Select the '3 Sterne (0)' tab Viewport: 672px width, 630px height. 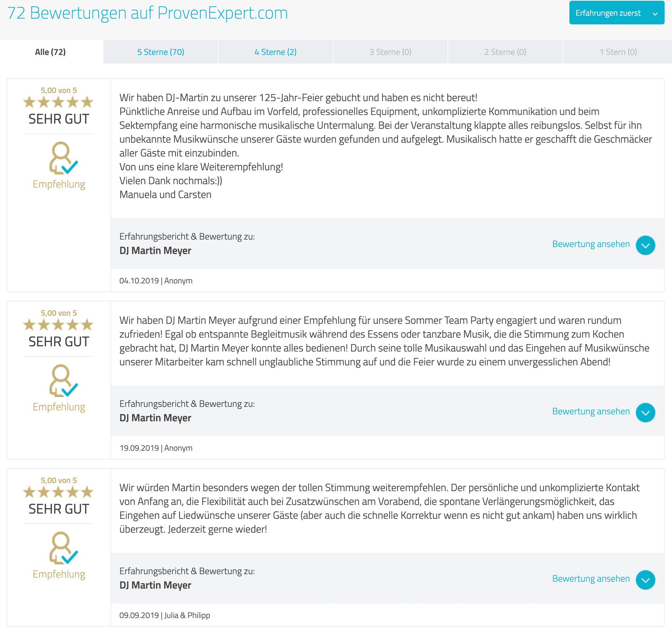tap(390, 52)
